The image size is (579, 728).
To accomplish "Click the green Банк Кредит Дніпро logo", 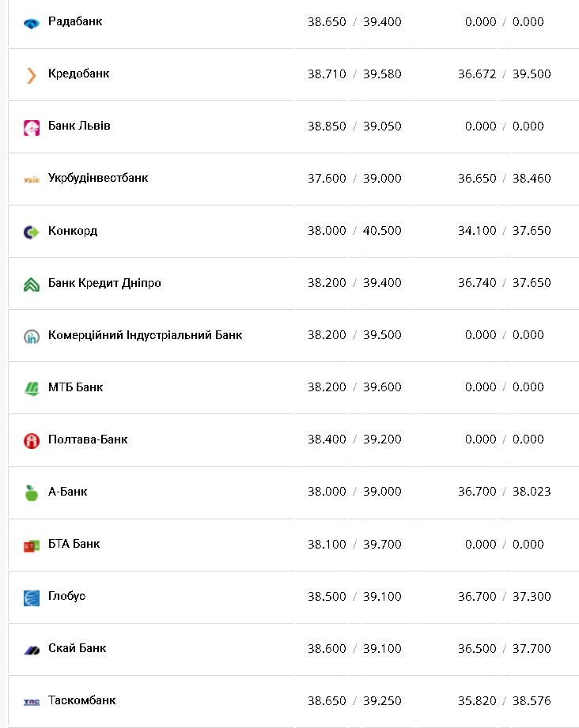I will tap(32, 284).
